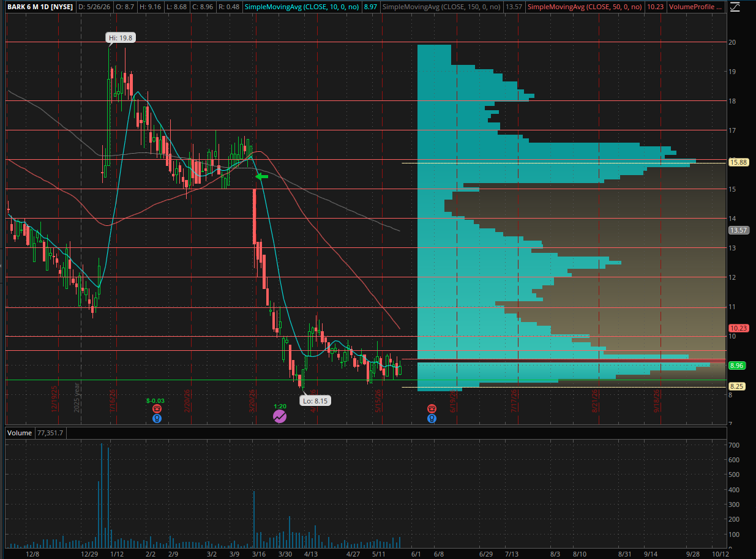Click the green 8.96 last price label
Image resolution: width=756 pixels, height=559 pixels.
click(x=737, y=366)
